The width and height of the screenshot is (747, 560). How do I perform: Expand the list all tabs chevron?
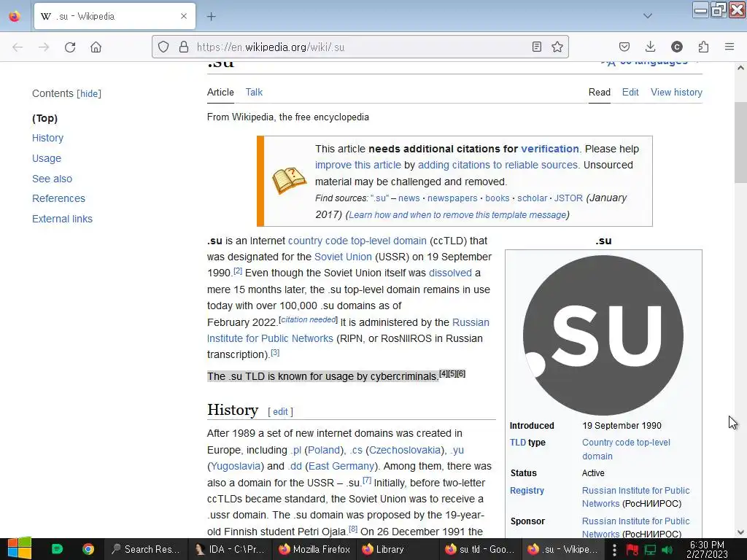point(648,16)
